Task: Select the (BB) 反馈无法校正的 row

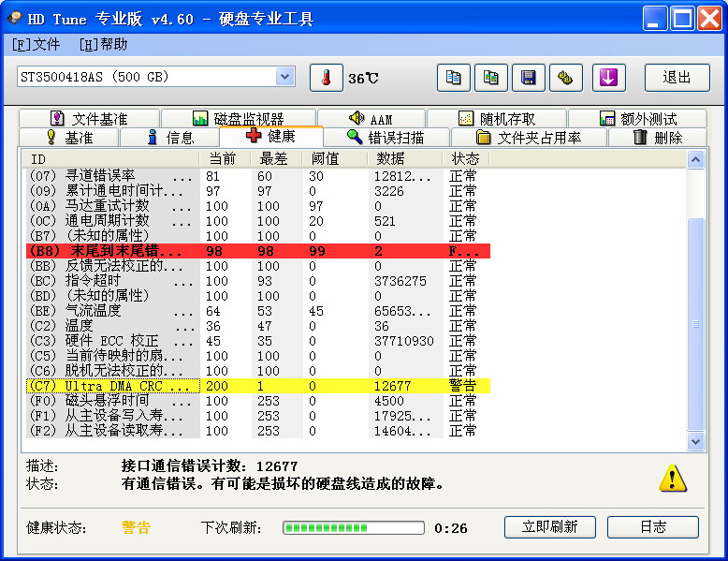Action: pos(258,266)
